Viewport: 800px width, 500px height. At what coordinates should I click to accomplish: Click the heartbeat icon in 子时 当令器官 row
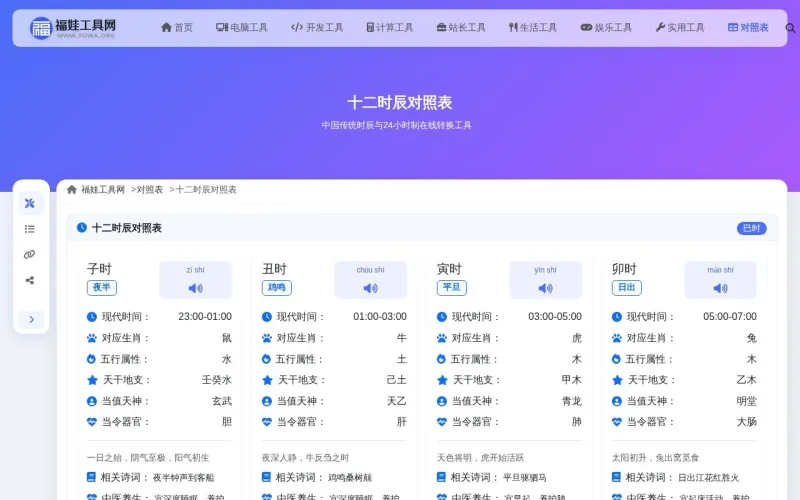click(x=92, y=422)
